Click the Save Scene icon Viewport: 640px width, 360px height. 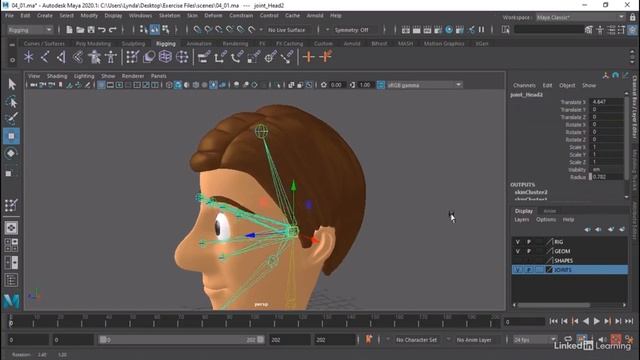(91, 30)
